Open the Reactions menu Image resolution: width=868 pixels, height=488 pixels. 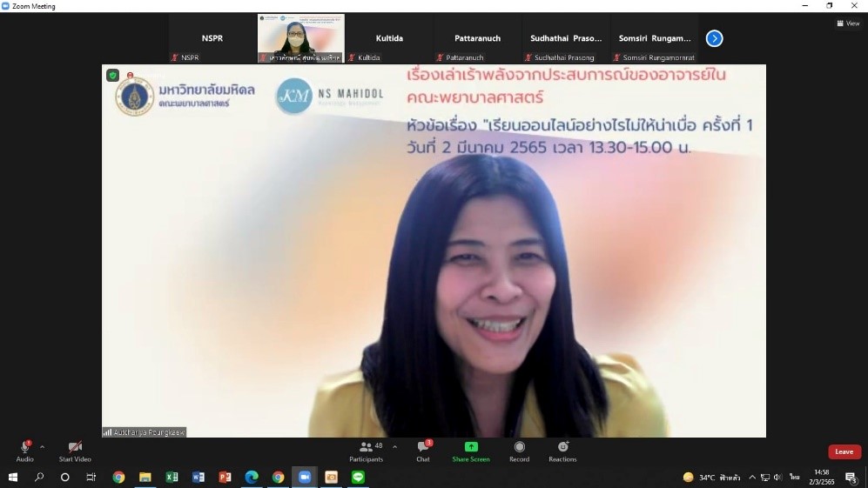pos(562,451)
